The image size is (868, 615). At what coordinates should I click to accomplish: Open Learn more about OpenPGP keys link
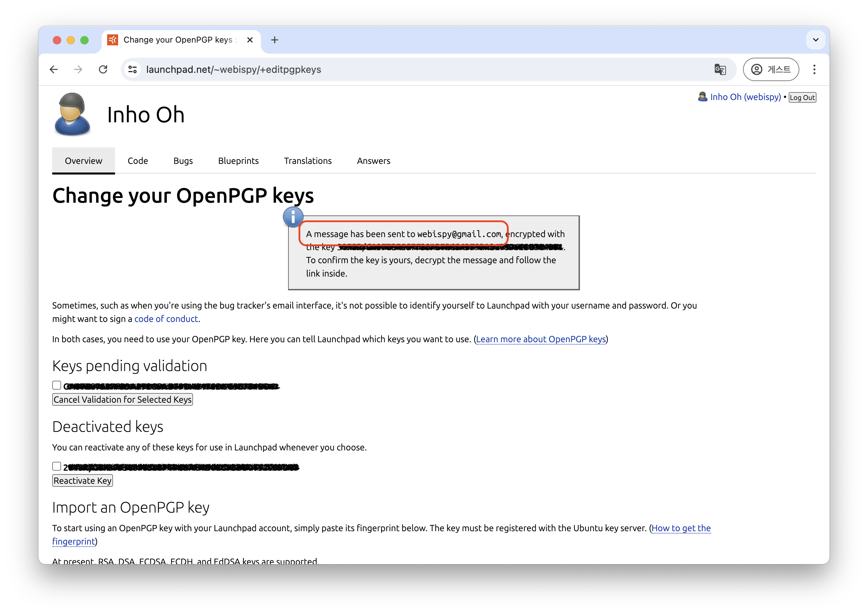(540, 339)
